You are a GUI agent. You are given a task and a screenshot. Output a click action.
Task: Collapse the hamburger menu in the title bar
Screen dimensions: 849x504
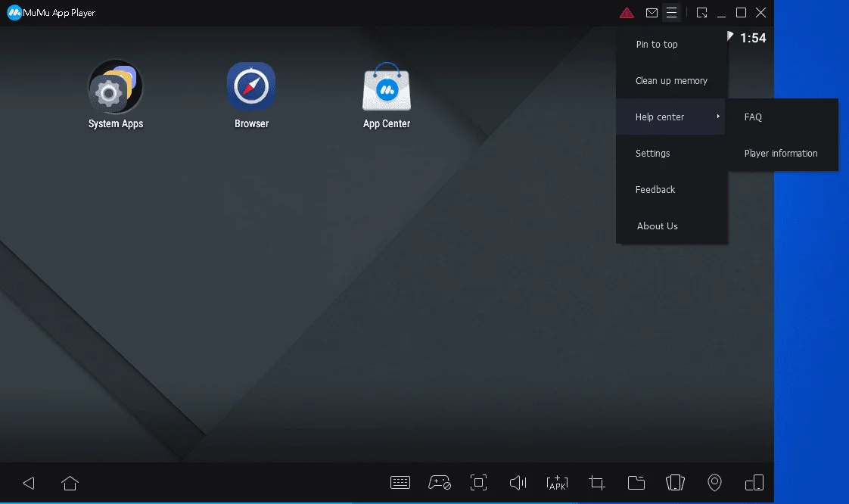(671, 13)
